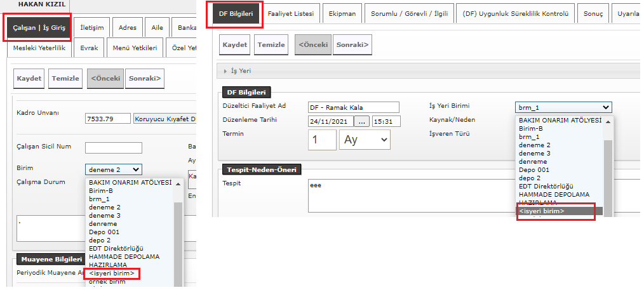The height and width of the screenshot is (290, 644).
Task: Click Temizle button below the Çalışan tab
Action: coord(65,79)
